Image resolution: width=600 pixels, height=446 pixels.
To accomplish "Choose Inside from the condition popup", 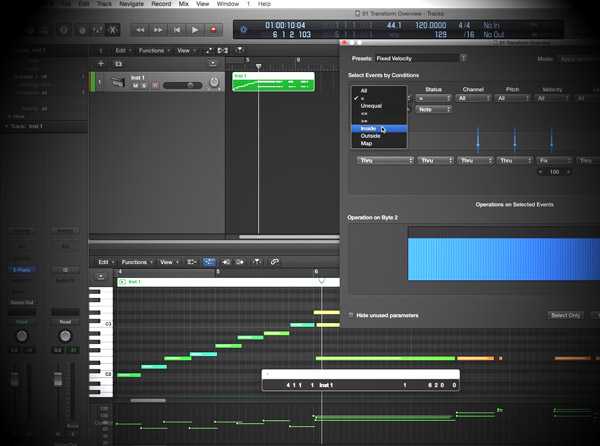I will (x=379, y=129).
